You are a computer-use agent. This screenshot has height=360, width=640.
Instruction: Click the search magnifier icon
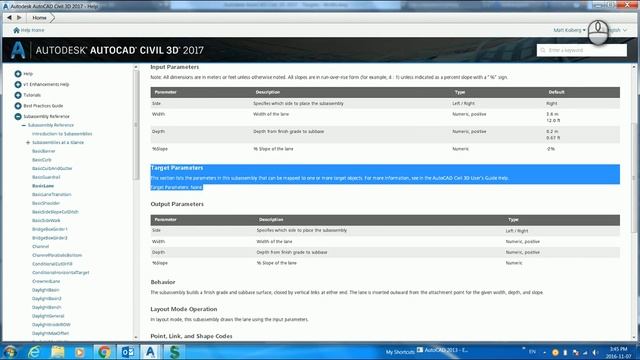pos(543,50)
